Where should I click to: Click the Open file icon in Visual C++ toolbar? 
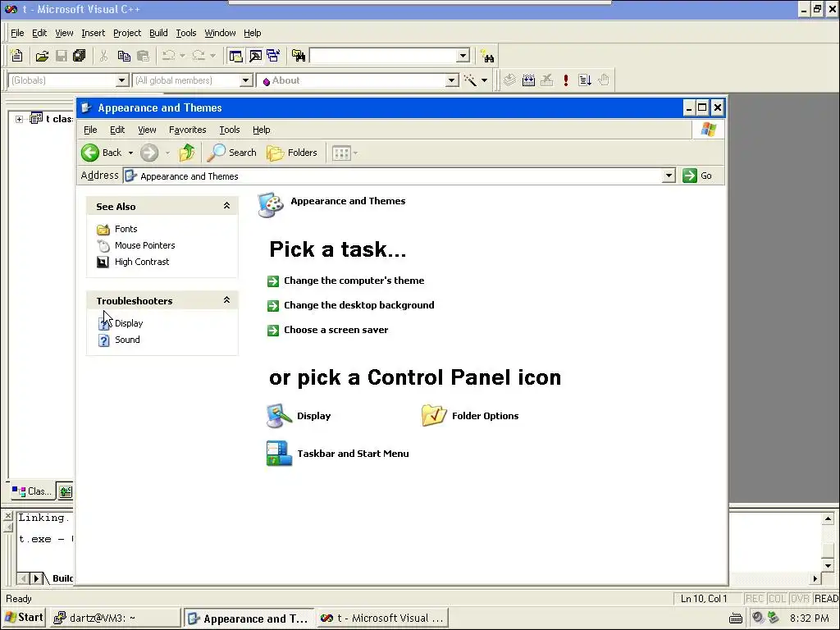point(42,56)
